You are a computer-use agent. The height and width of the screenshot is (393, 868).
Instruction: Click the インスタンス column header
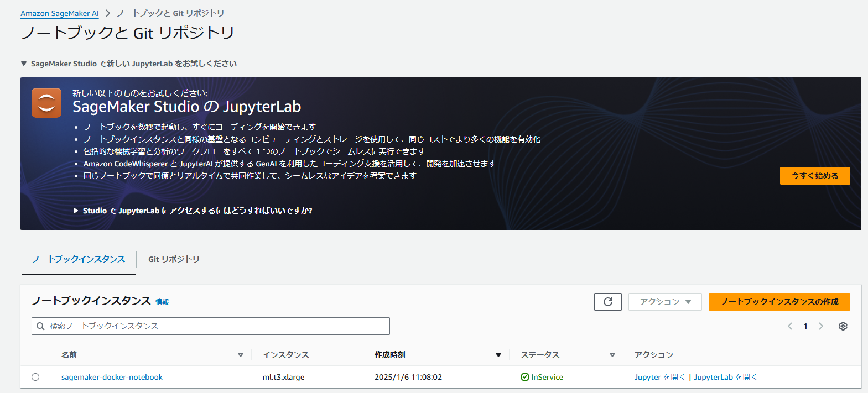(x=285, y=355)
